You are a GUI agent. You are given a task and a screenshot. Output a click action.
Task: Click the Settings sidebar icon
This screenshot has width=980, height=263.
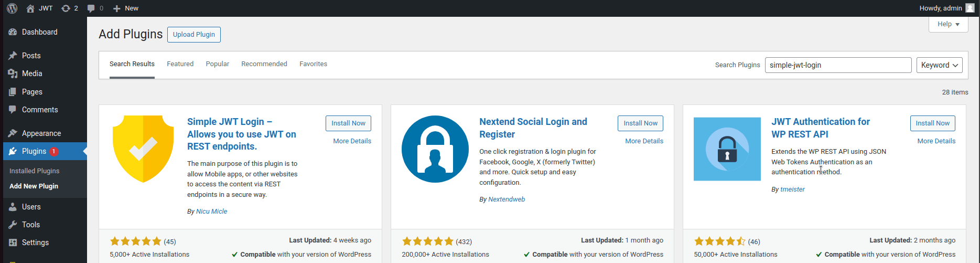[x=13, y=243]
